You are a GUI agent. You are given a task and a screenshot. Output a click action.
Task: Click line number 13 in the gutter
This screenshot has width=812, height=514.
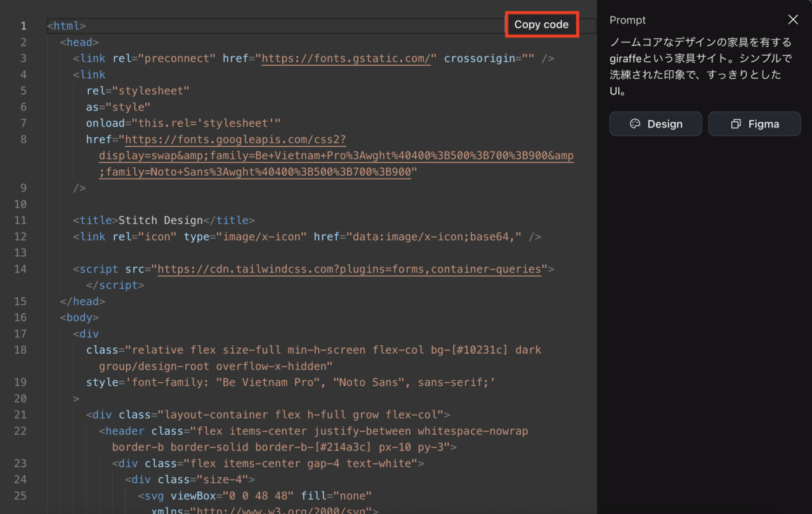click(x=20, y=253)
